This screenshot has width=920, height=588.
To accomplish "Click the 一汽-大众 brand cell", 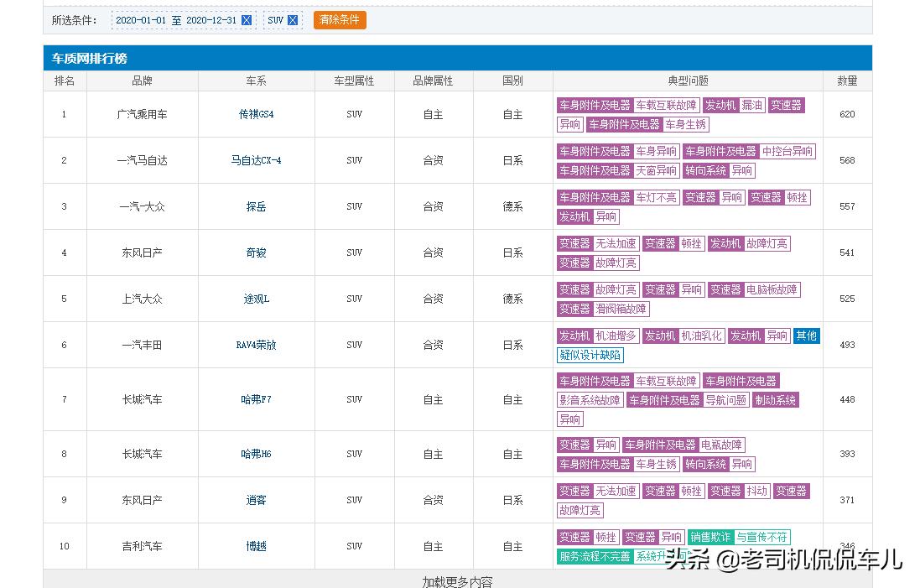I will coord(142,206).
